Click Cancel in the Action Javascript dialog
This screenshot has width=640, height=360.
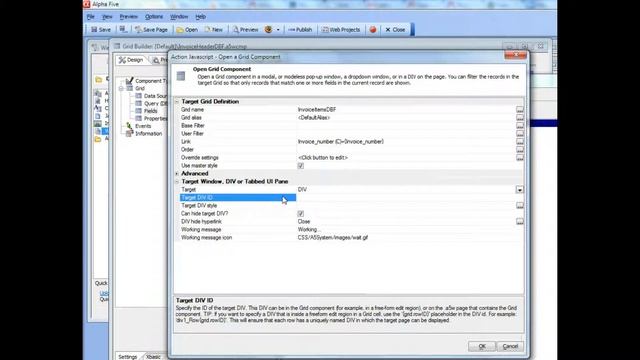tap(510, 347)
